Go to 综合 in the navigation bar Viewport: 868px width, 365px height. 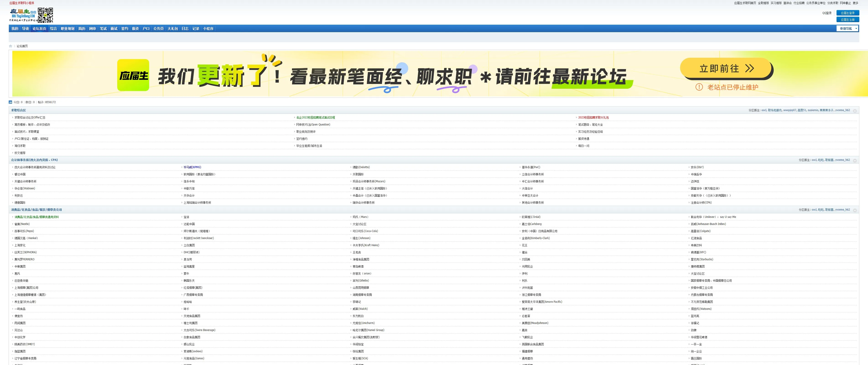54,29
